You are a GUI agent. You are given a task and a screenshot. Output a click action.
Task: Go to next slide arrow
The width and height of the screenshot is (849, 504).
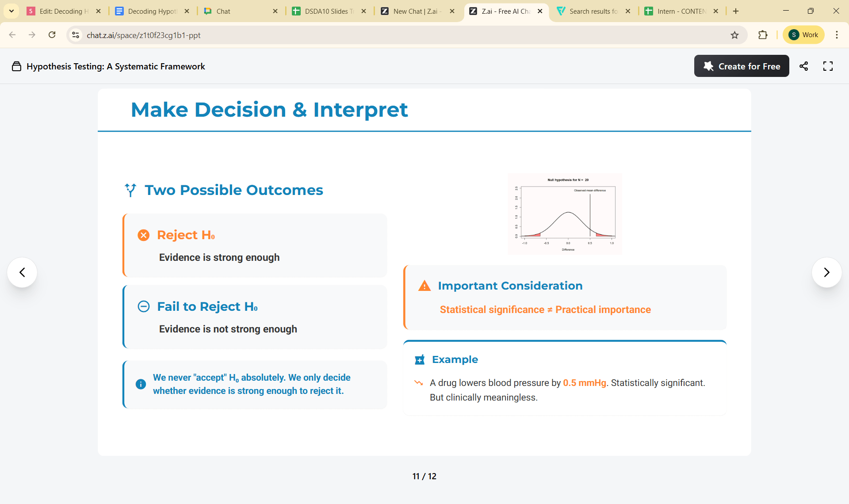[x=826, y=272]
